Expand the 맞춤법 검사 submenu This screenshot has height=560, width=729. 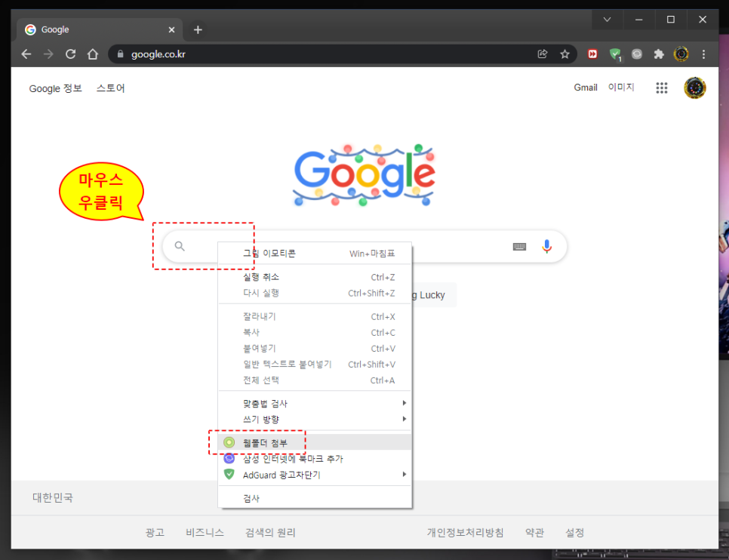315,403
